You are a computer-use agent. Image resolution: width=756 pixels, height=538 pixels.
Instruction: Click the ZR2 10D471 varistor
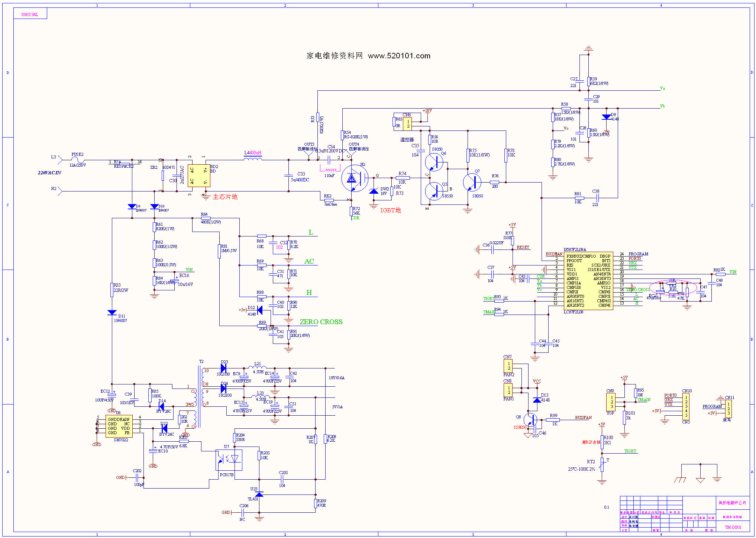(x=162, y=175)
